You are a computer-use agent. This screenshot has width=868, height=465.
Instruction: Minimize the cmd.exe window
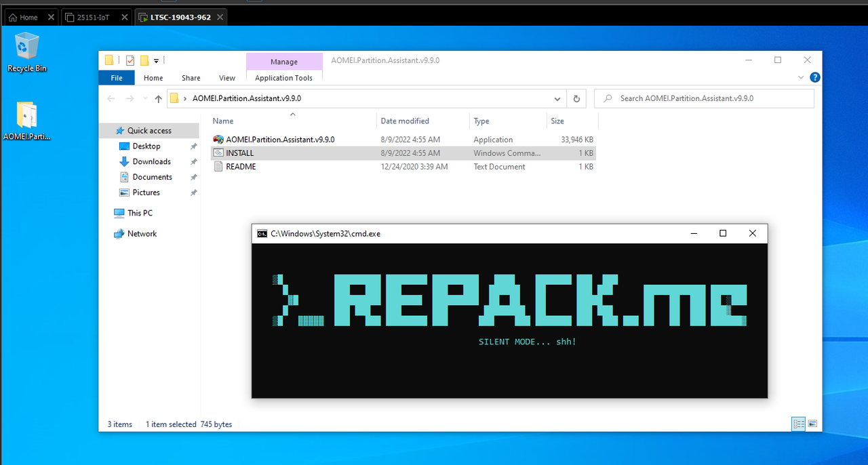tap(693, 233)
